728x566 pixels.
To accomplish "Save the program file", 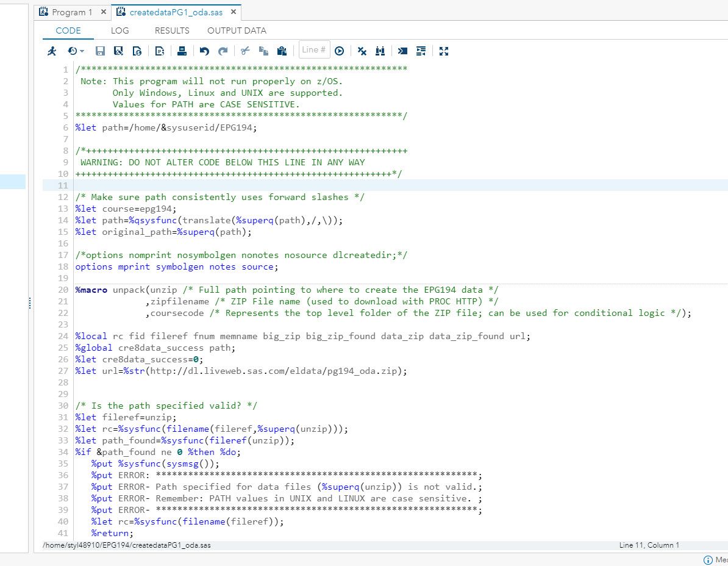I will 101,51.
